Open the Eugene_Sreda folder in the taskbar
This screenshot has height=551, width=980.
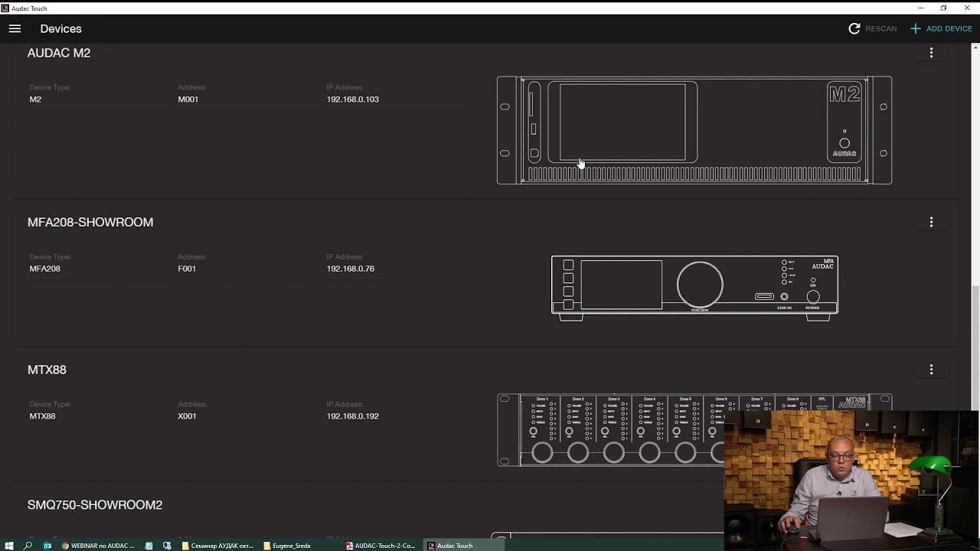pos(287,546)
